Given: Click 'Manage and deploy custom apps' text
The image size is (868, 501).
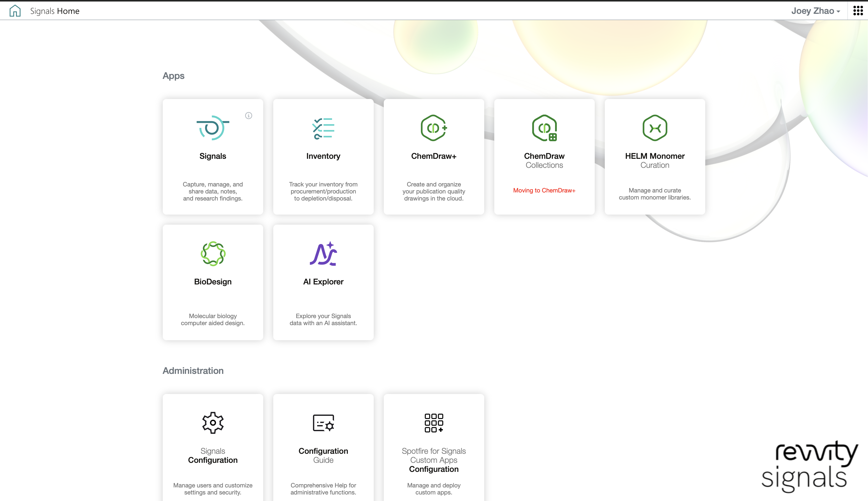Looking at the screenshot, I should [434, 489].
